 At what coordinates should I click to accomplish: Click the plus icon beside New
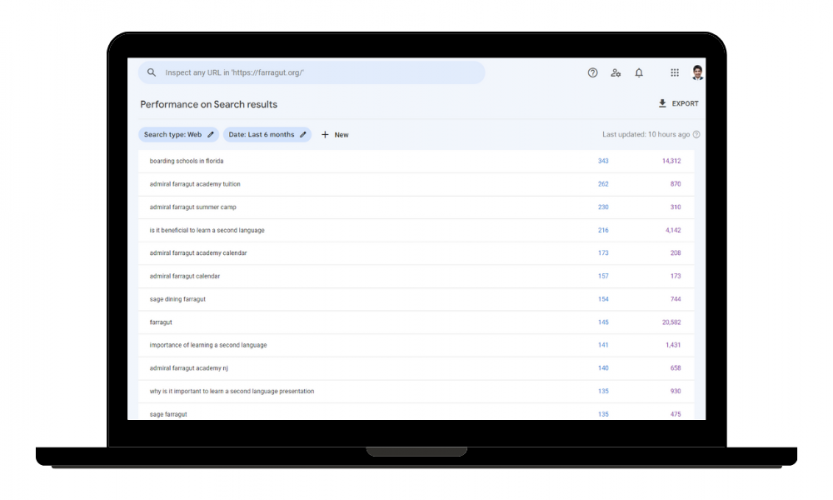point(325,135)
